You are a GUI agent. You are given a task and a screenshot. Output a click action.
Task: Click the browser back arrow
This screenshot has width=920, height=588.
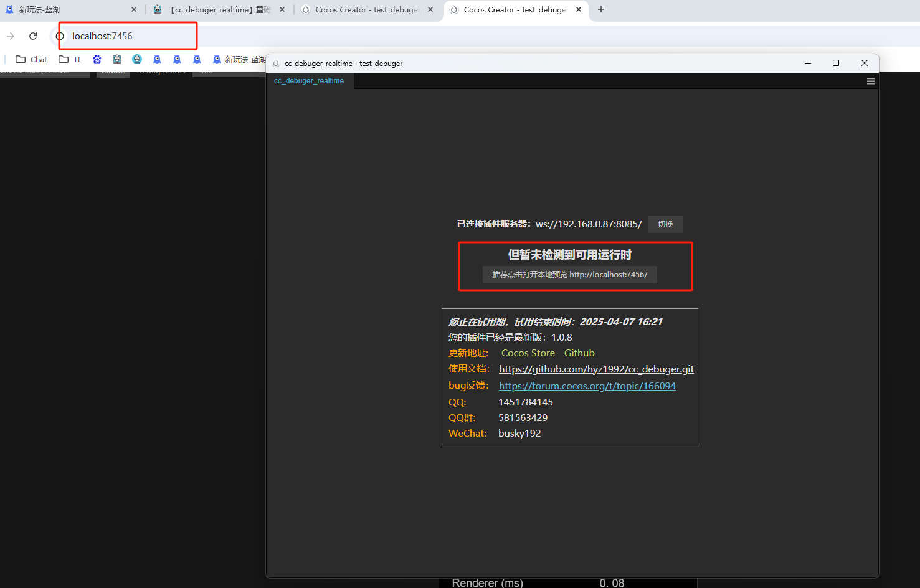pos(11,36)
